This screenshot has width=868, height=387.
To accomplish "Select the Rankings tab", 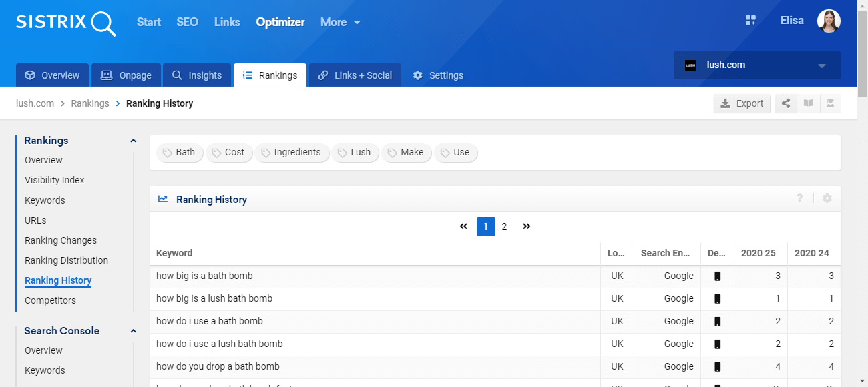I will (270, 75).
